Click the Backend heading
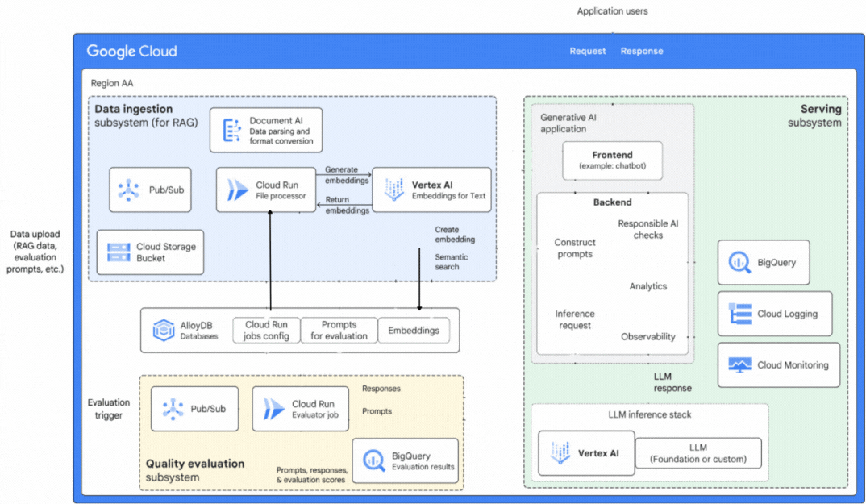This screenshot has width=866, height=504. [612, 202]
